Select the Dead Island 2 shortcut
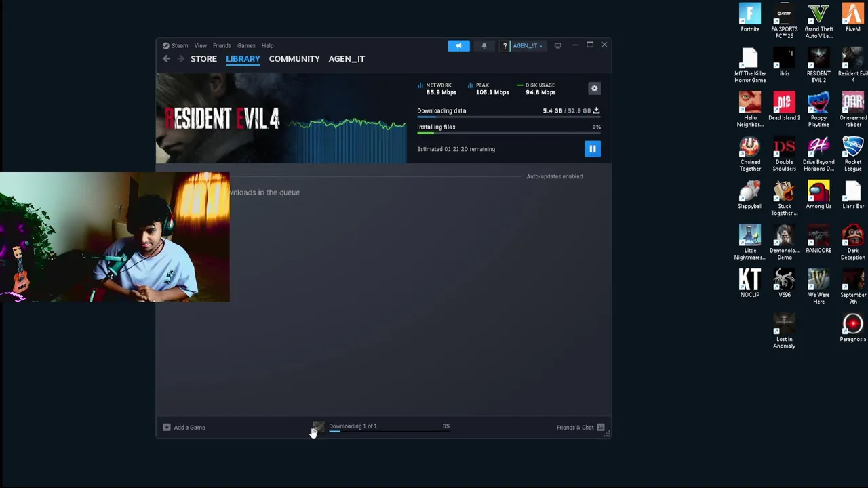Viewport: 868px width, 488px height. 785,107
